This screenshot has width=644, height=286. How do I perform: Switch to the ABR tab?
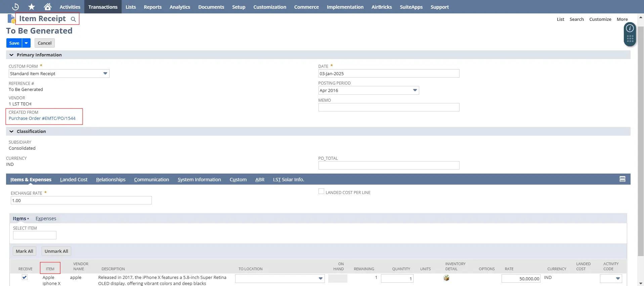point(260,180)
